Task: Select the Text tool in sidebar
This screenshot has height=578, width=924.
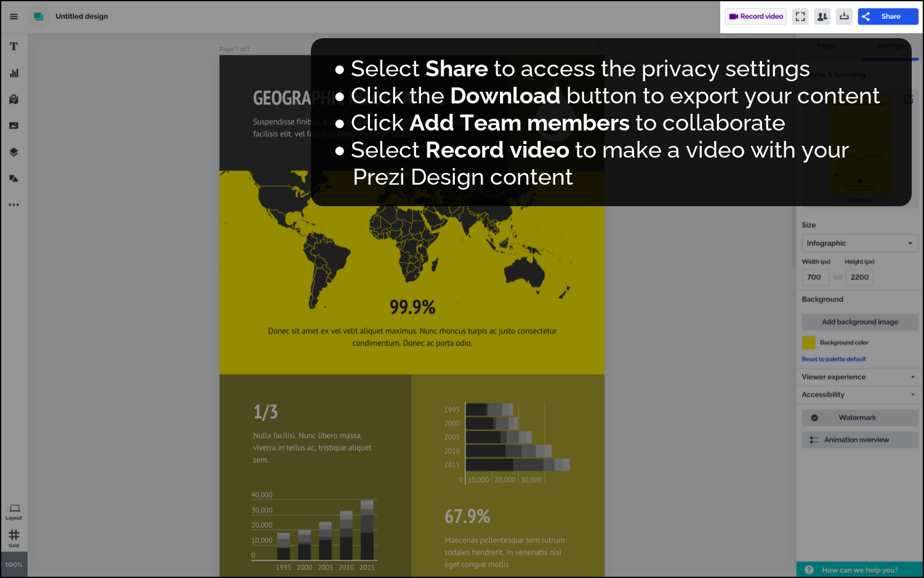Action: tap(14, 47)
